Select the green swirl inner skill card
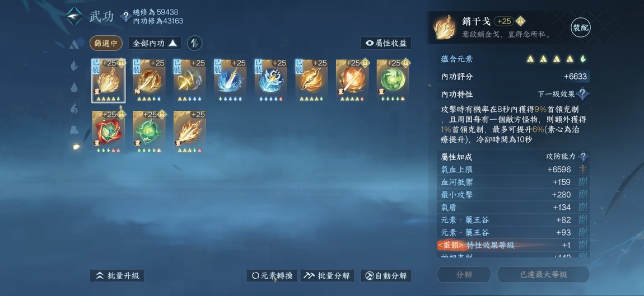 coord(393,81)
